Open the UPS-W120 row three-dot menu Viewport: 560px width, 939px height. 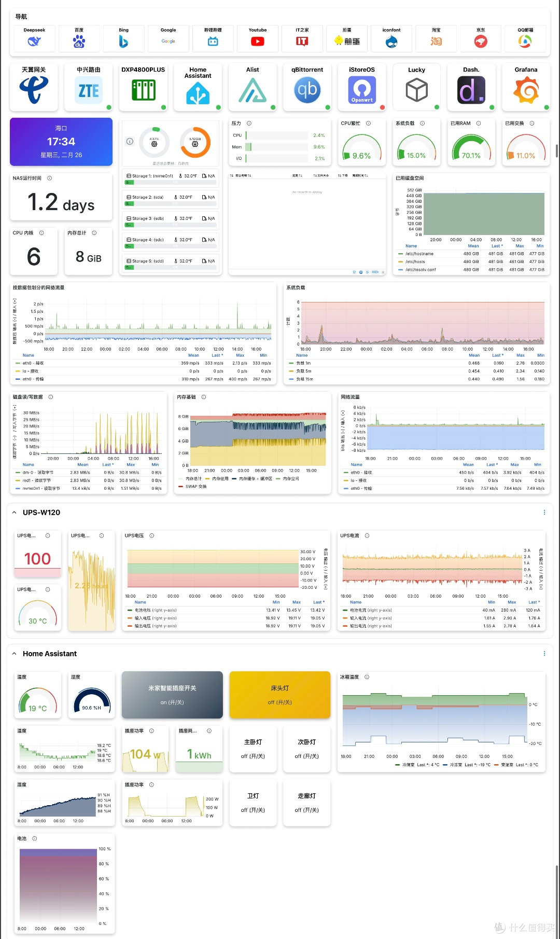pyautogui.click(x=544, y=513)
